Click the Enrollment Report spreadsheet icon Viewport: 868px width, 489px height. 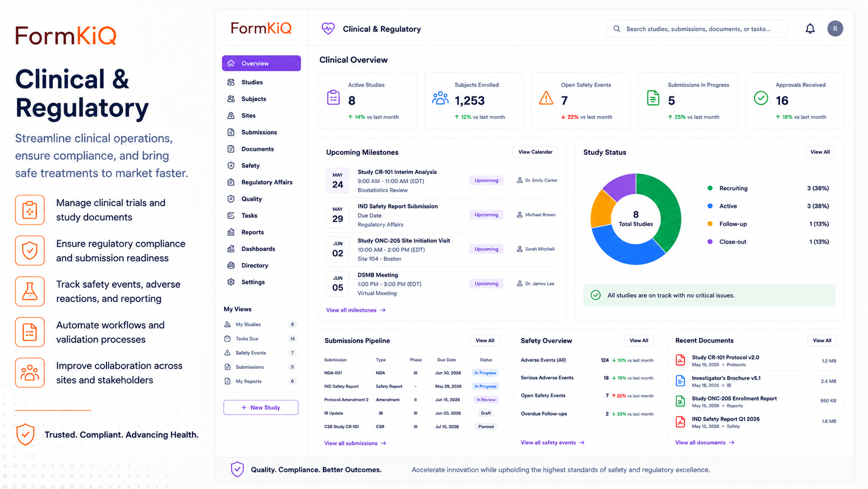(x=680, y=401)
